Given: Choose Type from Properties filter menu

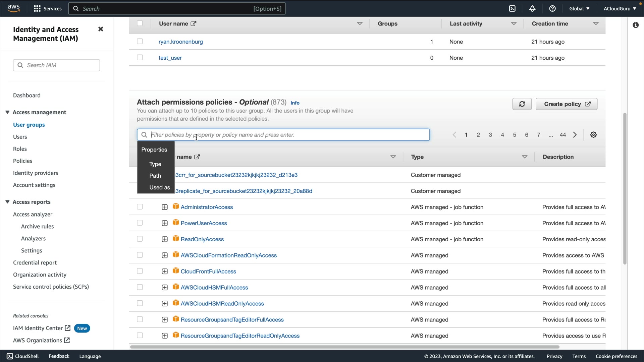Looking at the screenshot, I should 155,164.
